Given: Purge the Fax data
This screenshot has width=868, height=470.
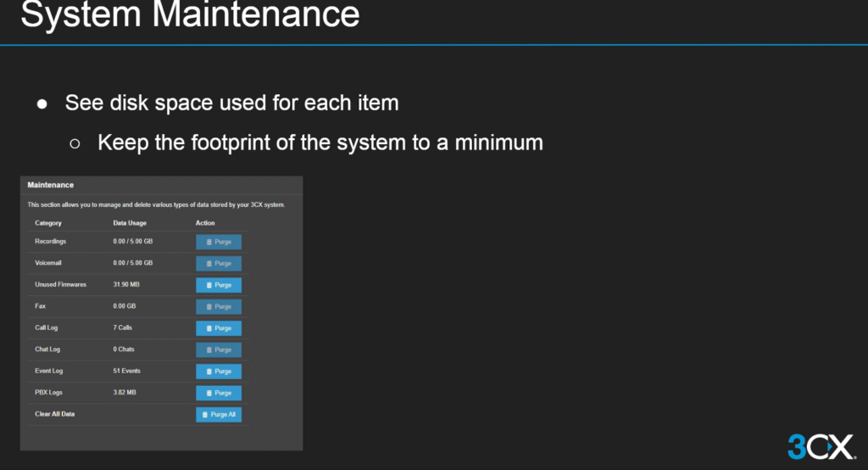Looking at the screenshot, I should click(x=219, y=306).
